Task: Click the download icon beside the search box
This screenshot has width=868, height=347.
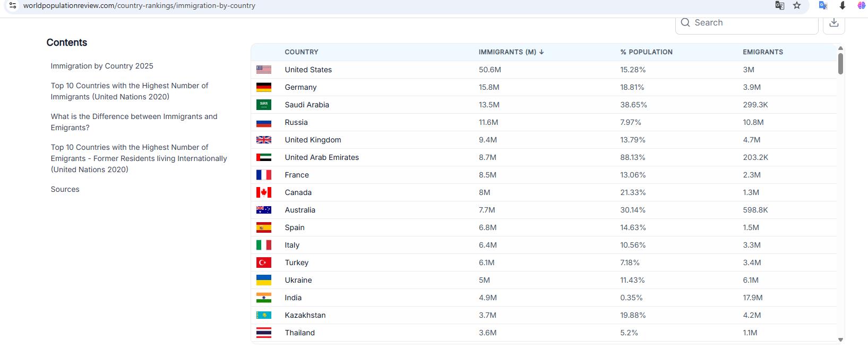Action: [833, 23]
